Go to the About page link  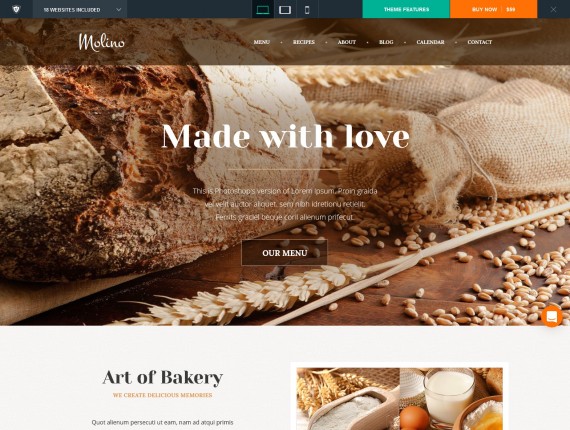pyautogui.click(x=347, y=42)
